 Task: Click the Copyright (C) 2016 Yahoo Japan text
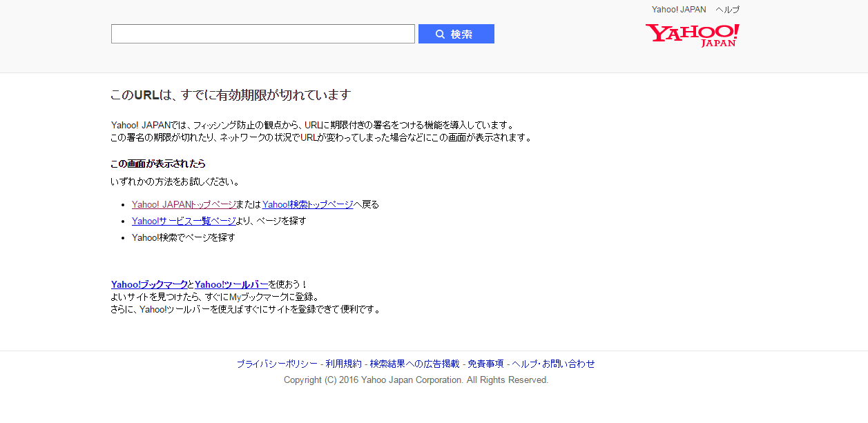tap(416, 380)
